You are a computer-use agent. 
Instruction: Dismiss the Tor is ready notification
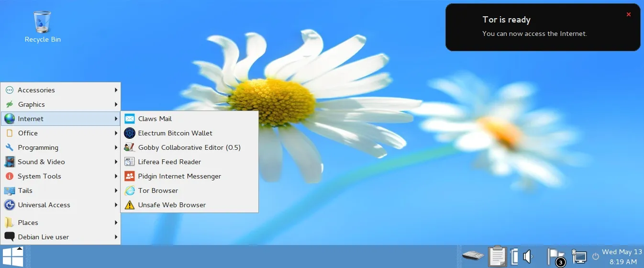(629, 14)
